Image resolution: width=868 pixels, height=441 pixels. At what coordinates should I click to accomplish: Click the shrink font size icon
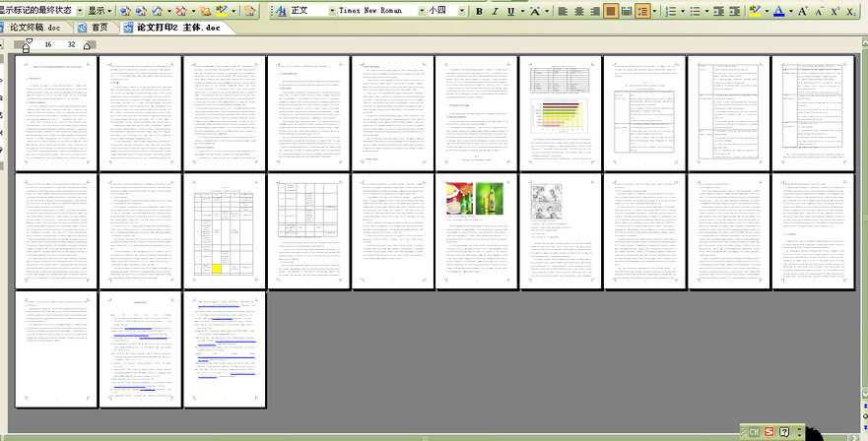tap(820, 11)
